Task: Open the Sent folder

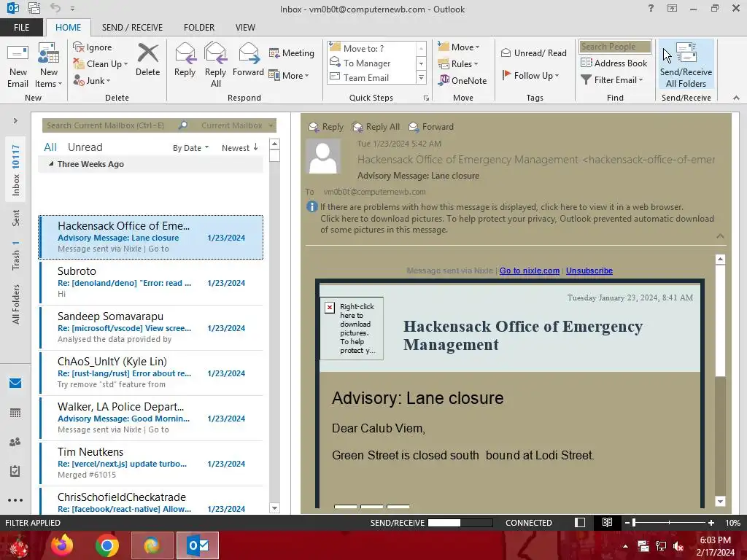Action: [16, 218]
